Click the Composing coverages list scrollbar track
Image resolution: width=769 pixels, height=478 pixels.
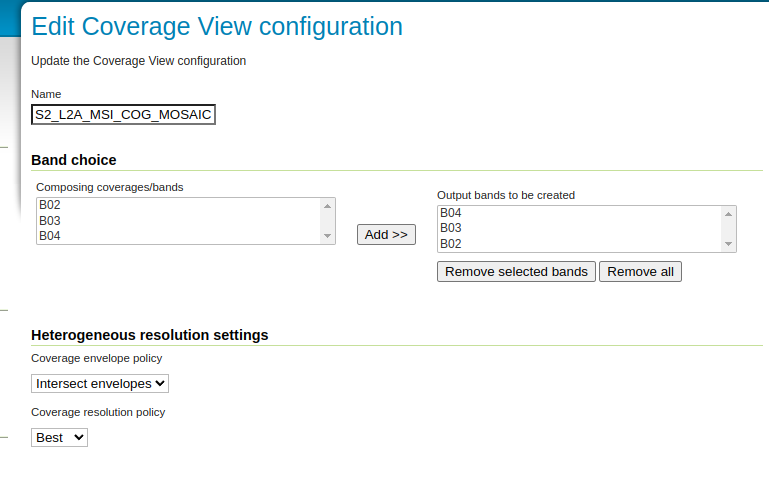[x=327, y=221]
